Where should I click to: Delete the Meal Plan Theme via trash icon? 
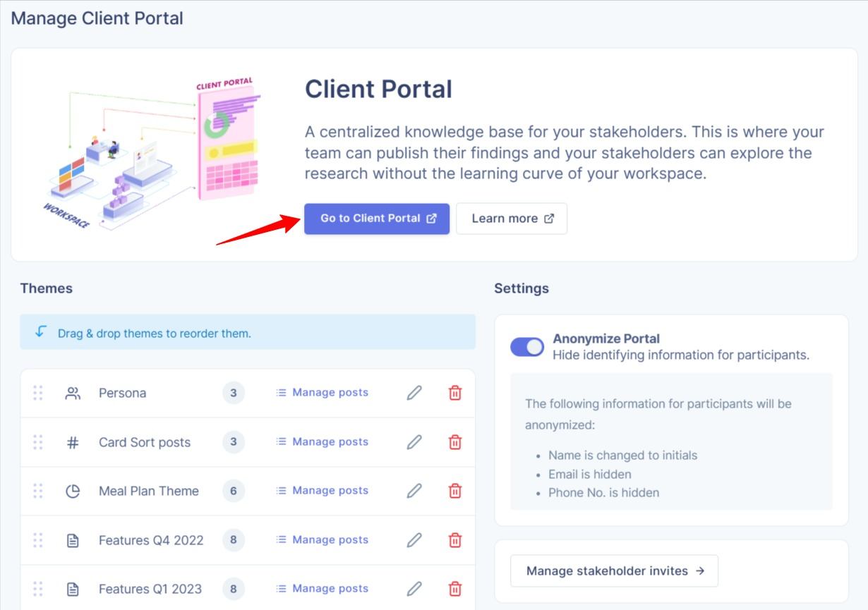[455, 491]
